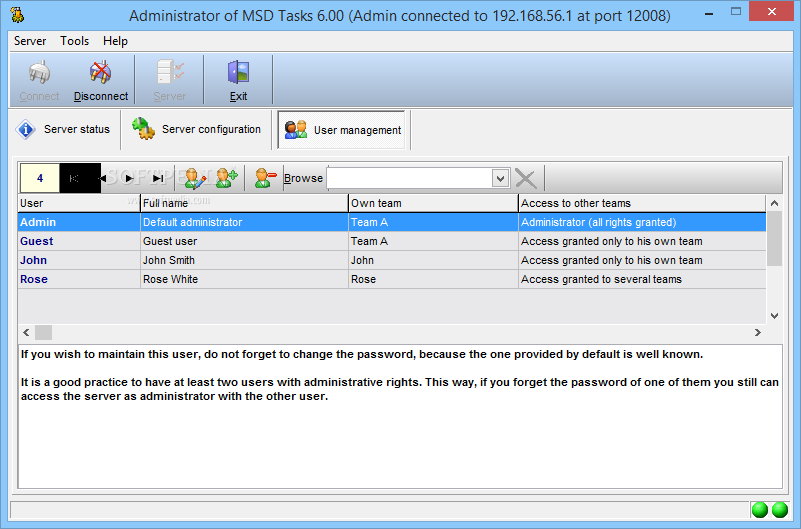Switch to the Server status tab
801x529 pixels.
click(63, 130)
